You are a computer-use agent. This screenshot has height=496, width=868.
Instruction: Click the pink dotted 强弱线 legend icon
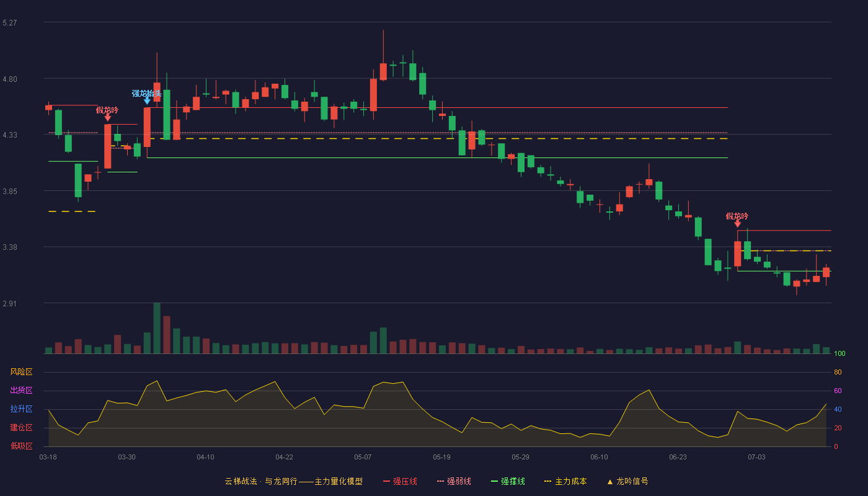(x=440, y=481)
